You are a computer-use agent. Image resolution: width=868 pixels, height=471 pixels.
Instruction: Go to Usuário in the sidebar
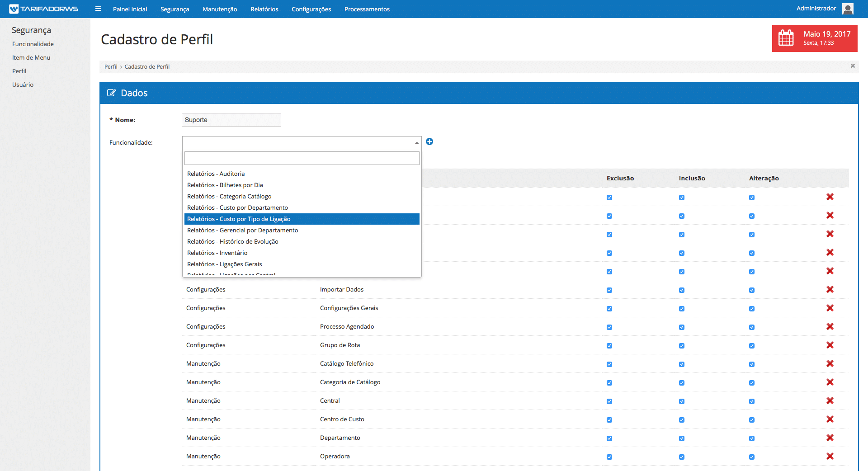[x=23, y=85]
